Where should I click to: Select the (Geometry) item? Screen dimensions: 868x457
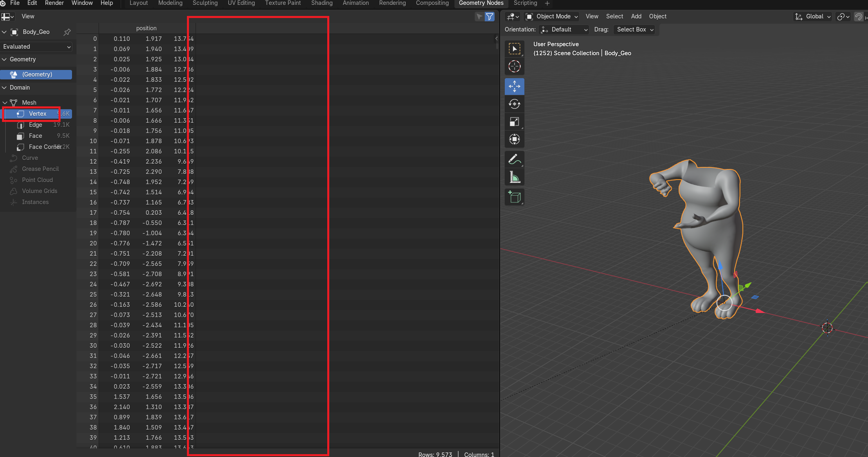tap(36, 74)
